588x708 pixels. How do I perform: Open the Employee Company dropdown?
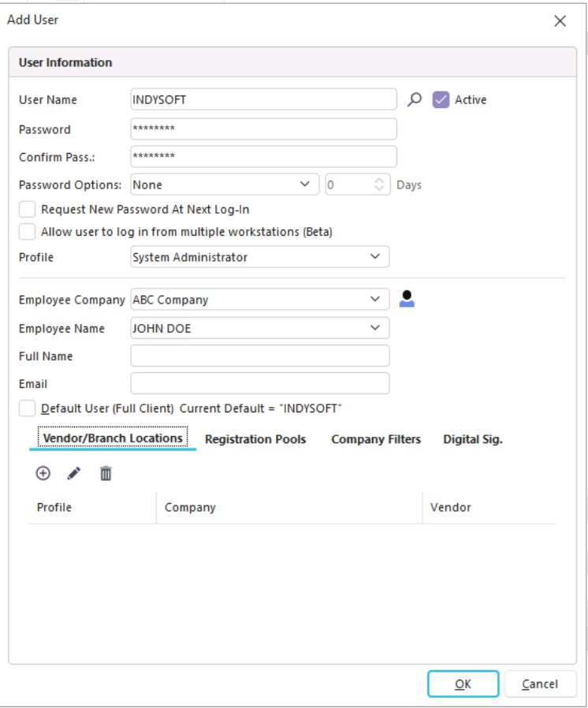[x=374, y=300]
